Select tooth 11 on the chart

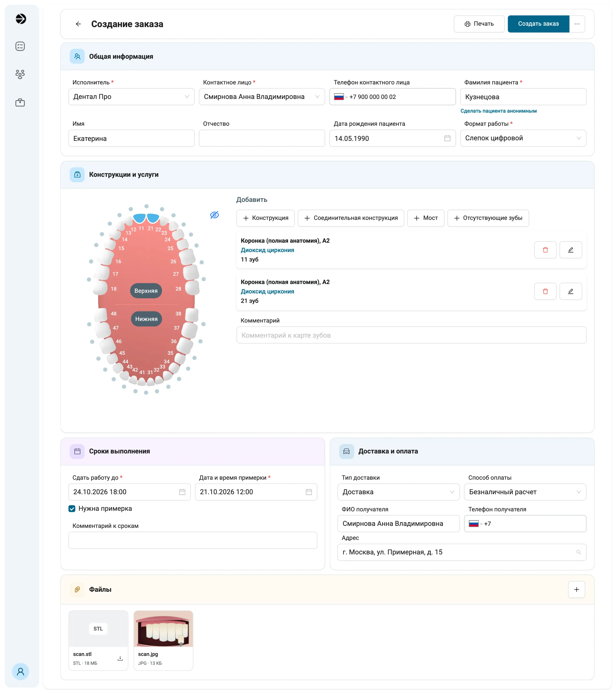click(x=140, y=218)
